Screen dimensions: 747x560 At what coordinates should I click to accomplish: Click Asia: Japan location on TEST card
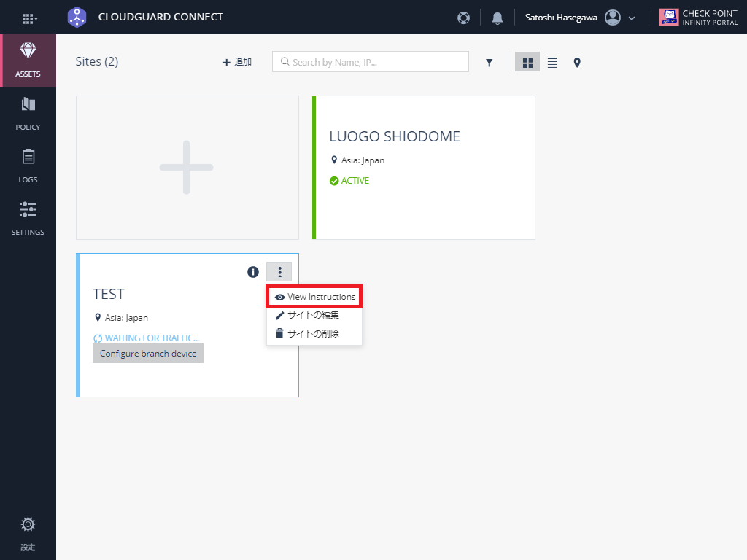(121, 318)
